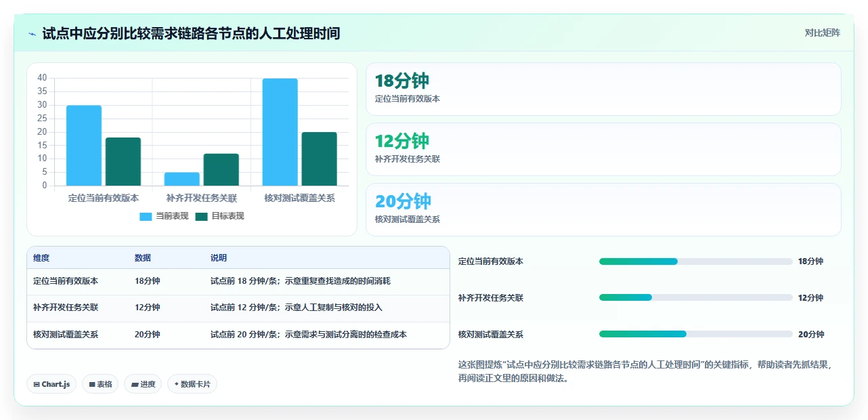The image size is (868, 420).
Task: Click the 18分钟 value beside the progress bar
Action: point(811,261)
